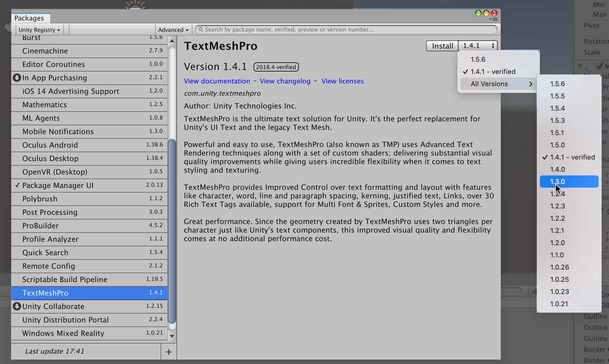This screenshot has width=609, height=364.
Task: Choose version 1.5.3 from submenu
Action: point(569,120)
